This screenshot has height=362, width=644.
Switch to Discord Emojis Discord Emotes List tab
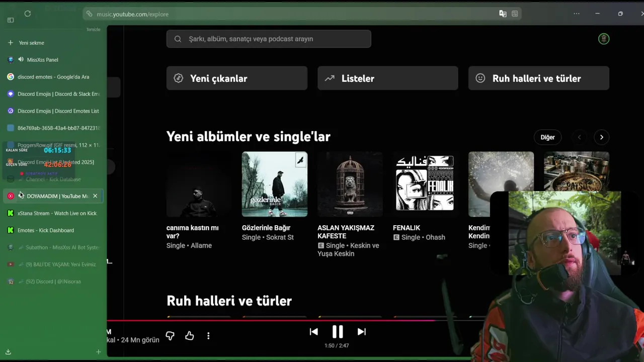[x=53, y=111]
